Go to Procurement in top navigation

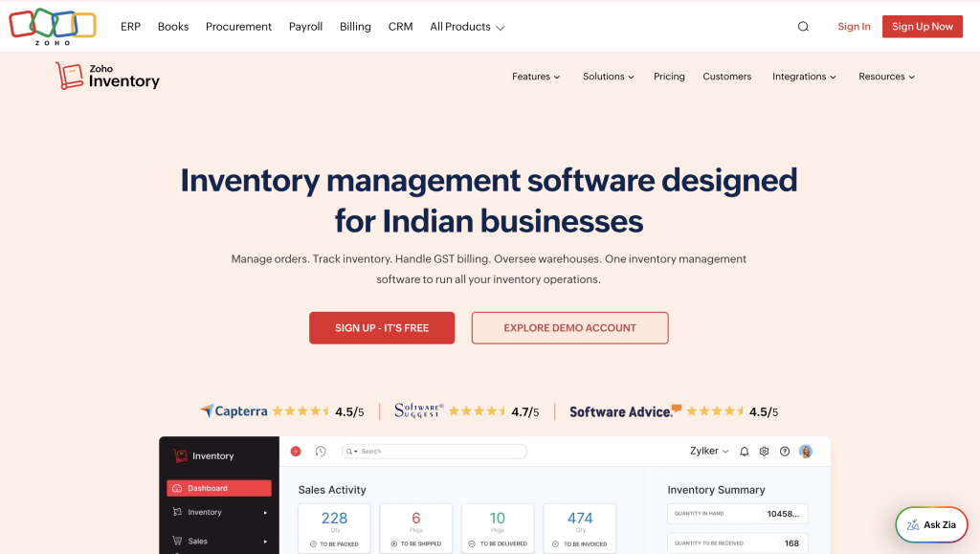coord(238,26)
